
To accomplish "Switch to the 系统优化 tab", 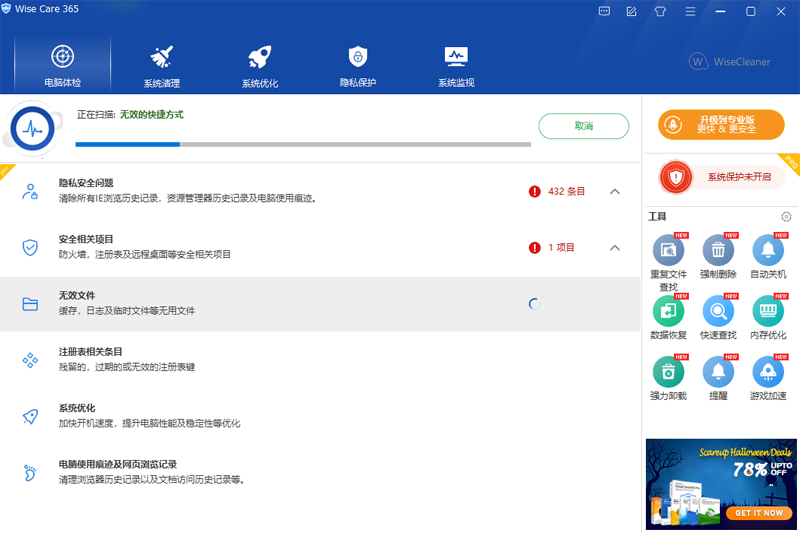I will [260, 66].
